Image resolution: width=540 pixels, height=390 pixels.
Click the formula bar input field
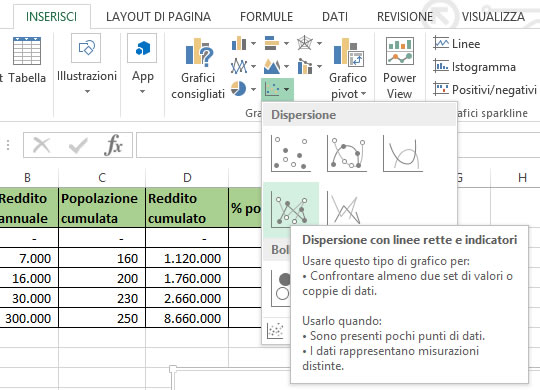199,145
